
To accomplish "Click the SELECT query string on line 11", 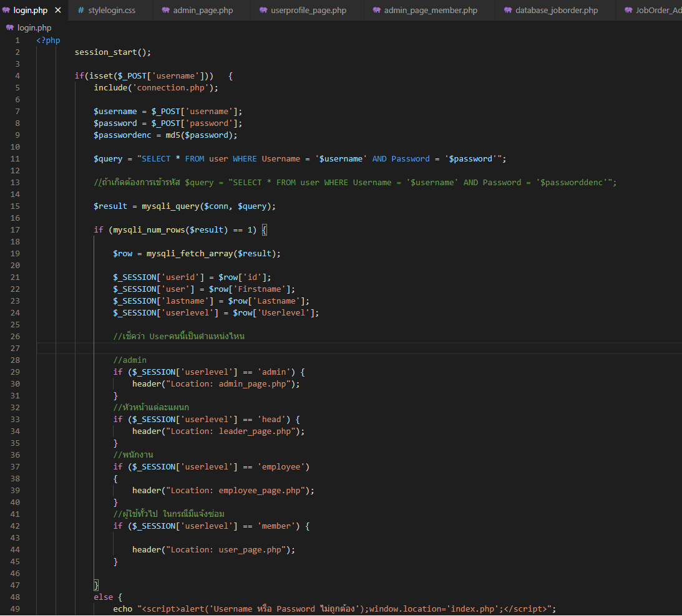I will coord(321,159).
